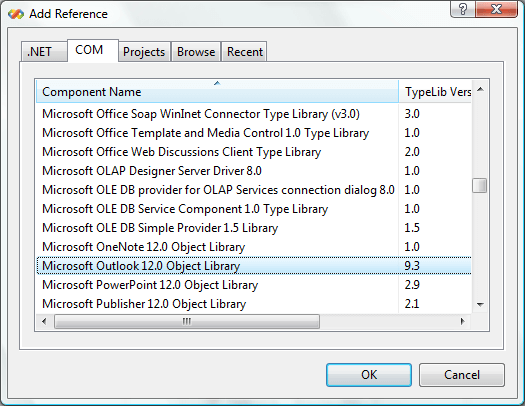Click version 9.3 in the Outlook row
This screenshot has width=525, height=406.
point(412,266)
